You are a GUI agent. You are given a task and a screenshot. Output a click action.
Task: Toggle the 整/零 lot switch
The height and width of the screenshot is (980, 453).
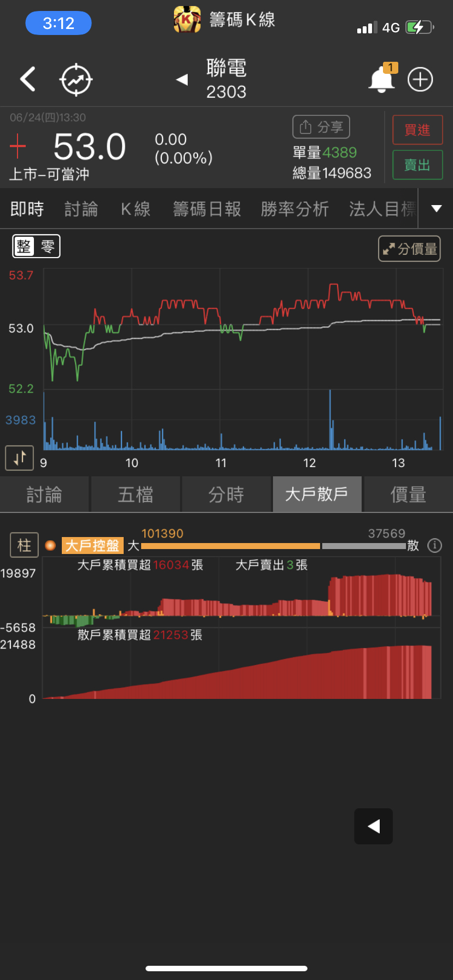click(x=36, y=247)
